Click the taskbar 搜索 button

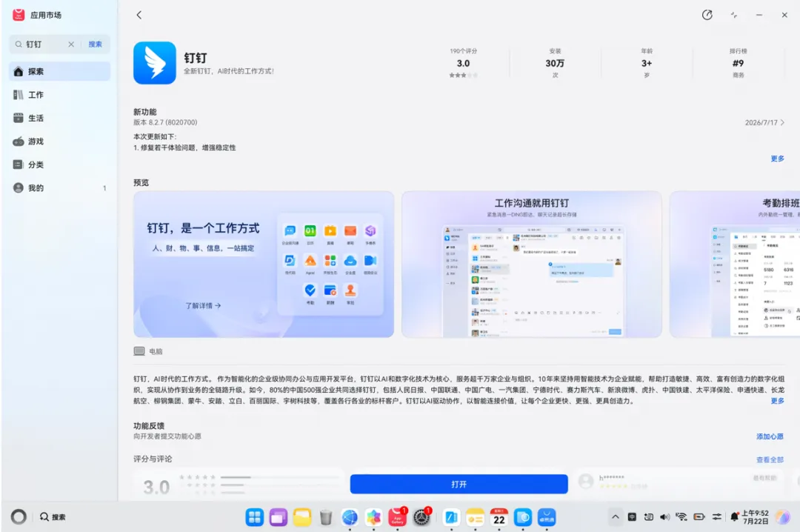pos(53,517)
